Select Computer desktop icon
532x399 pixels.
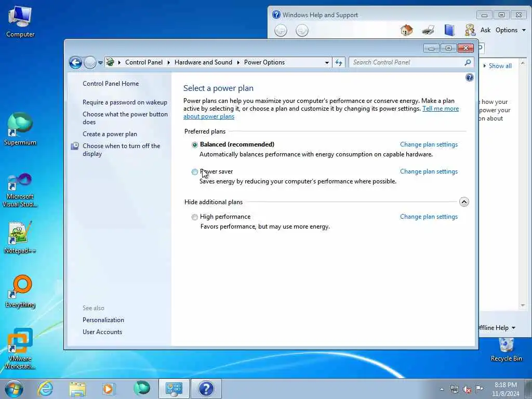(x=20, y=22)
